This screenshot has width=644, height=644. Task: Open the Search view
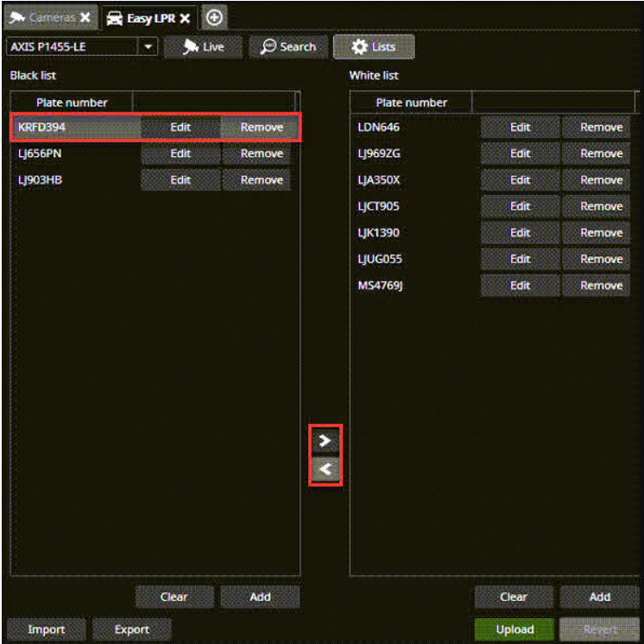coord(288,47)
